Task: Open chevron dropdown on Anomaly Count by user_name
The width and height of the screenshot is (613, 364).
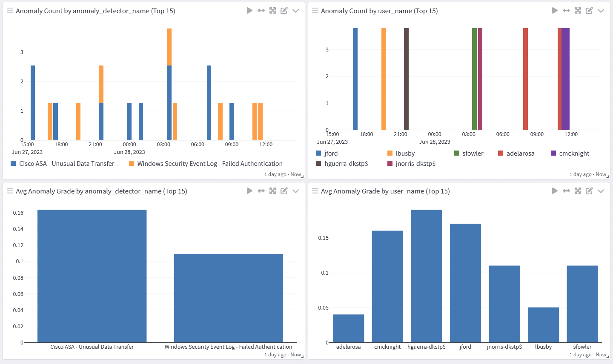Action: (x=601, y=11)
